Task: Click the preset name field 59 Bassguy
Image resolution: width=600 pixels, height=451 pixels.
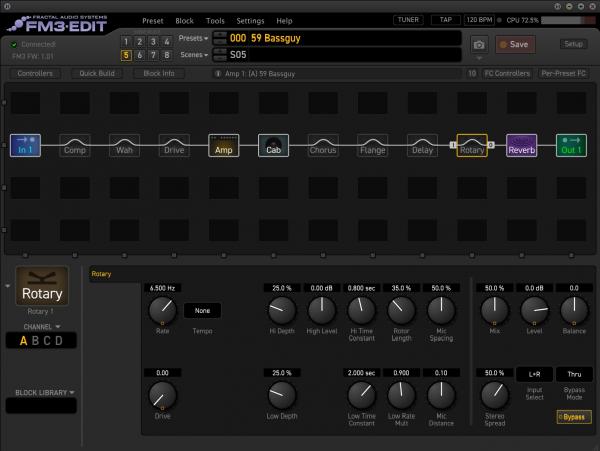Action: click(337, 38)
